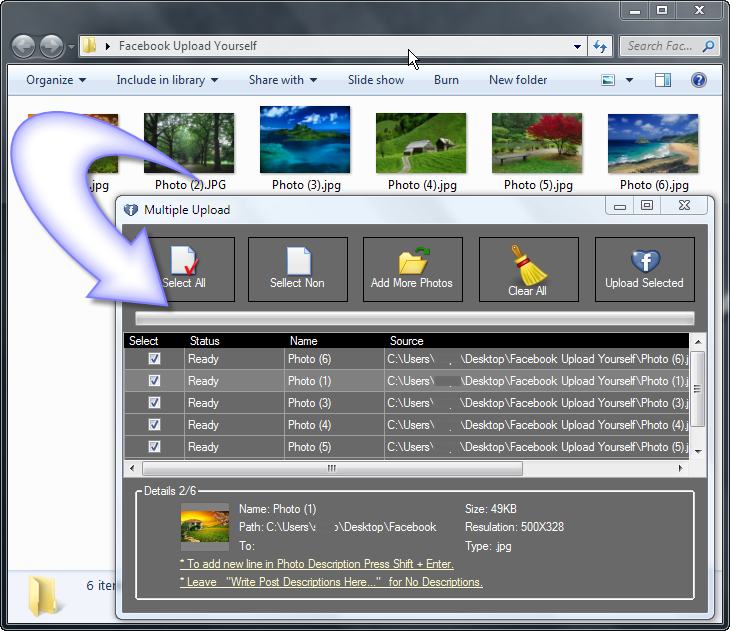Uncheck the Photo (4) row checkbox
The width and height of the screenshot is (730, 631).
[154, 425]
